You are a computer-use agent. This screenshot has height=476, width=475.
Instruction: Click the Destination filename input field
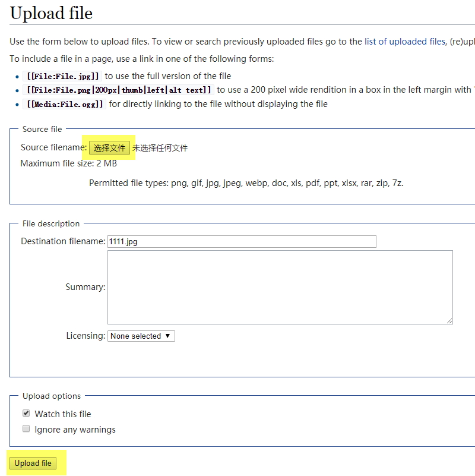tap(242, 242)
